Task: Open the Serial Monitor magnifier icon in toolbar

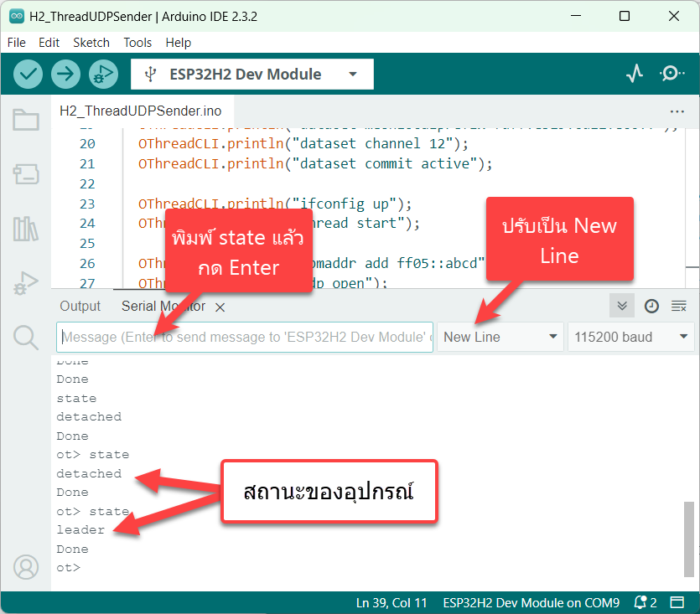Action: [x=671, y=74]
